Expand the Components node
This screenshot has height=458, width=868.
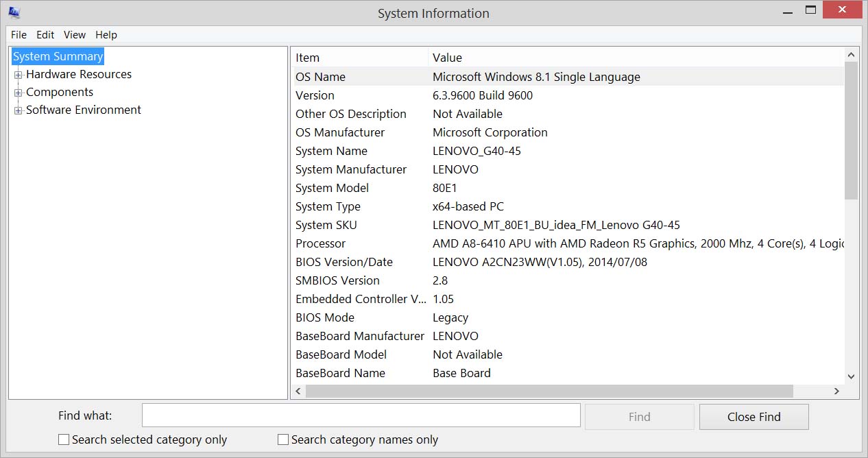[19, 93]
